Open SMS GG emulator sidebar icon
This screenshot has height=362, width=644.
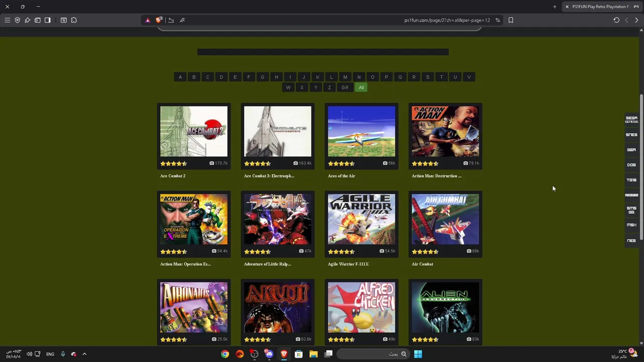631,210
